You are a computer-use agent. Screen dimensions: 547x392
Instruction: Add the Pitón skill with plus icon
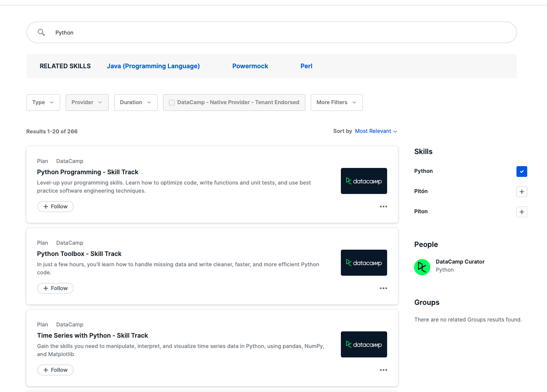tap(521, 192)
